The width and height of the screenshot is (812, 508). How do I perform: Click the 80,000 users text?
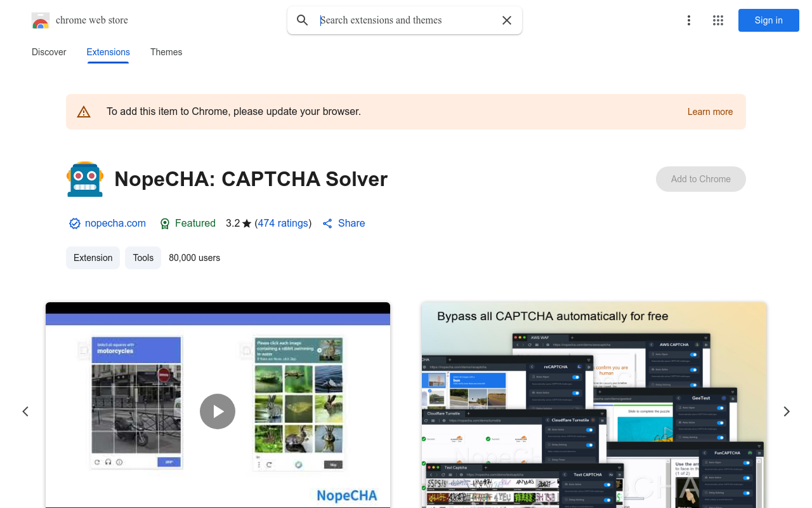pyautogui.click(x=195, y=258)
